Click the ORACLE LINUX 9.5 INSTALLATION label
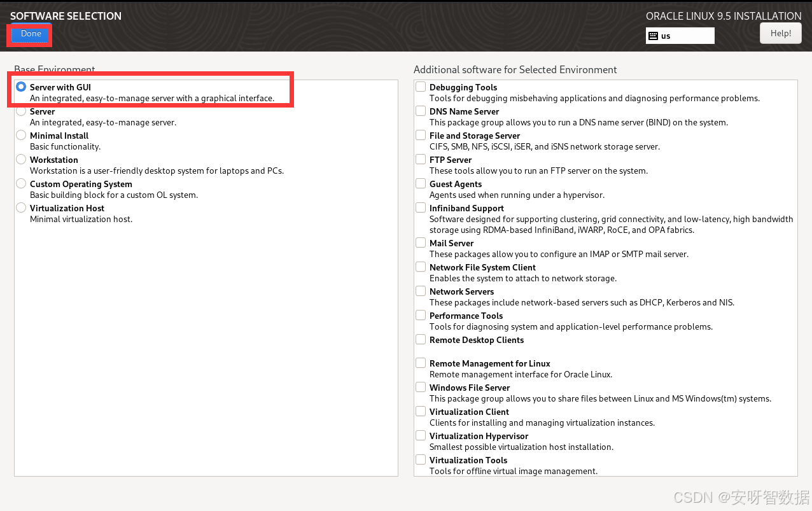Viewport: 812px width, 511px height. click(x=724, y=16)
